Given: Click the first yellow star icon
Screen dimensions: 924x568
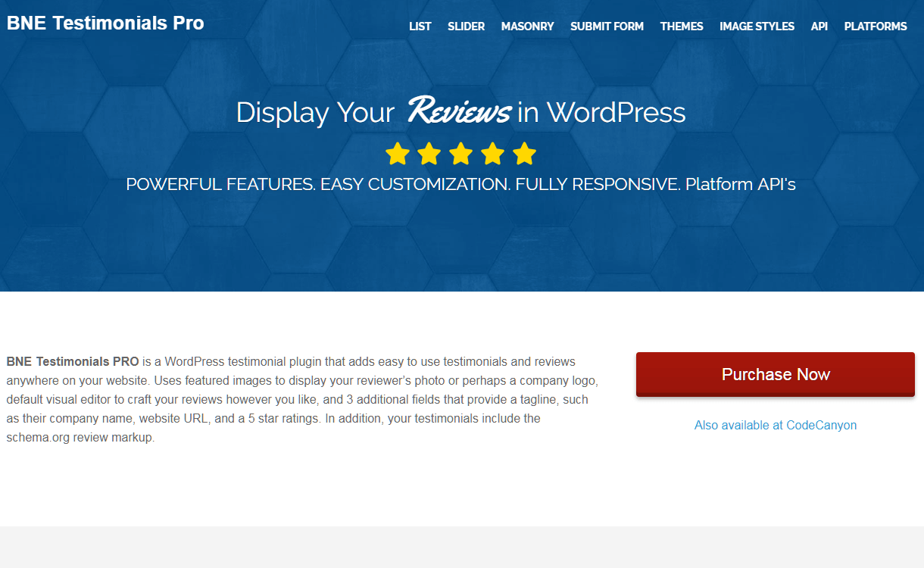Looking at the screenshot, I should 397,154.
